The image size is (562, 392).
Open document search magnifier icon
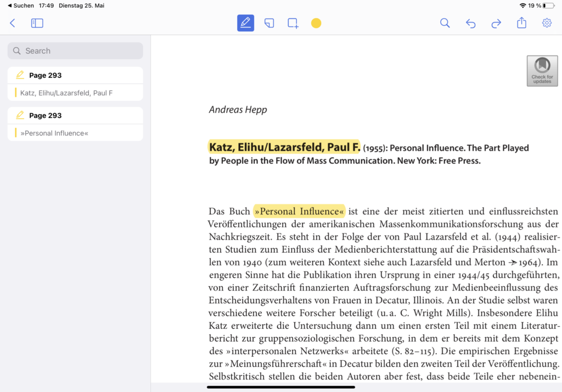tap(445, 23)
